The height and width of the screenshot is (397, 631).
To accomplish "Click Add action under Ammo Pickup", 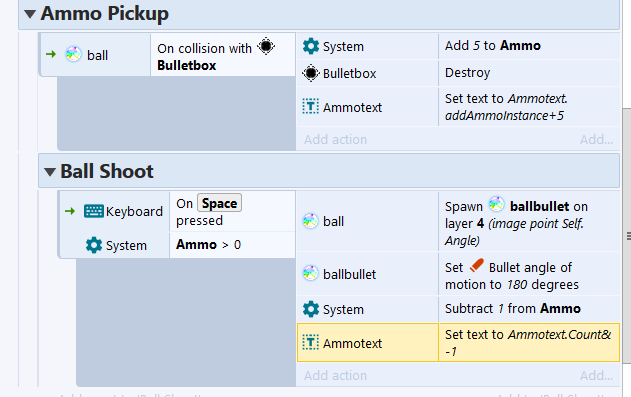I will click(335, 140).
